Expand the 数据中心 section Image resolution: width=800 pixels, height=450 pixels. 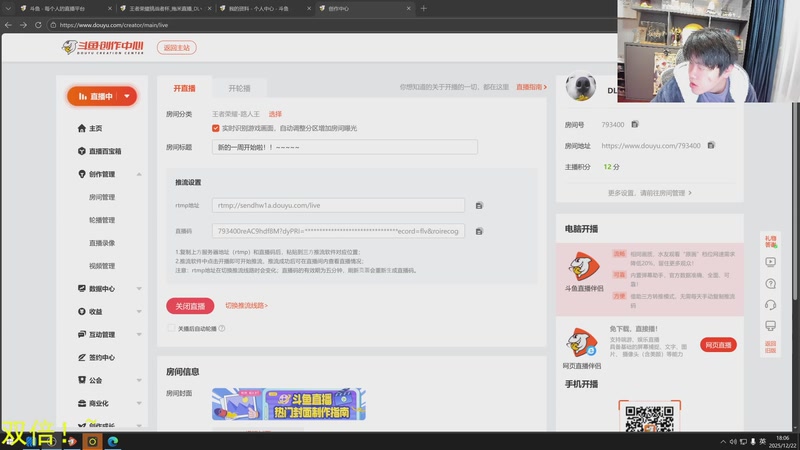(139, 289)
